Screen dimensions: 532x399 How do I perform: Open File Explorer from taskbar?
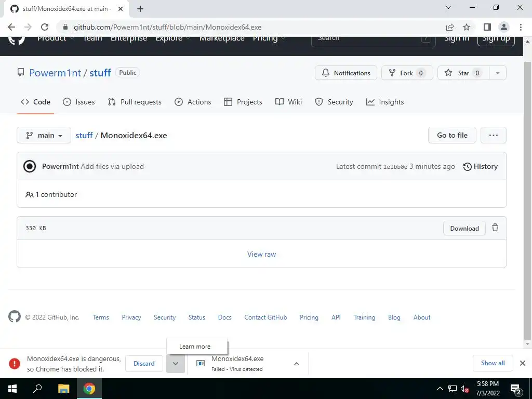(63, 389)
